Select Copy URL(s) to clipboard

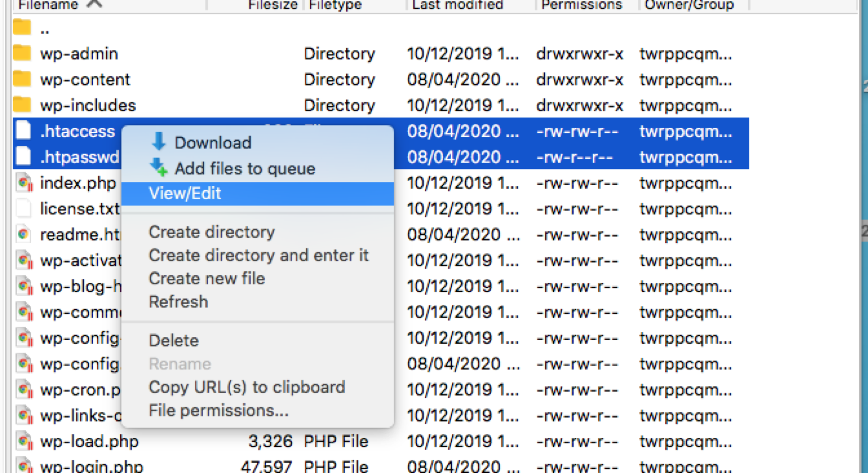click(x=247, y=387)
